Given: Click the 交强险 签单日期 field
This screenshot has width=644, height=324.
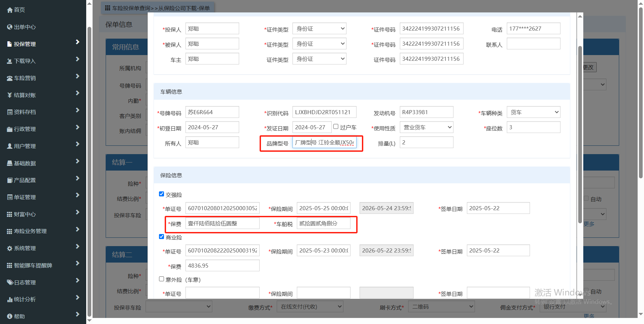Looking at the screenshot, I should (x=498, y=208).
